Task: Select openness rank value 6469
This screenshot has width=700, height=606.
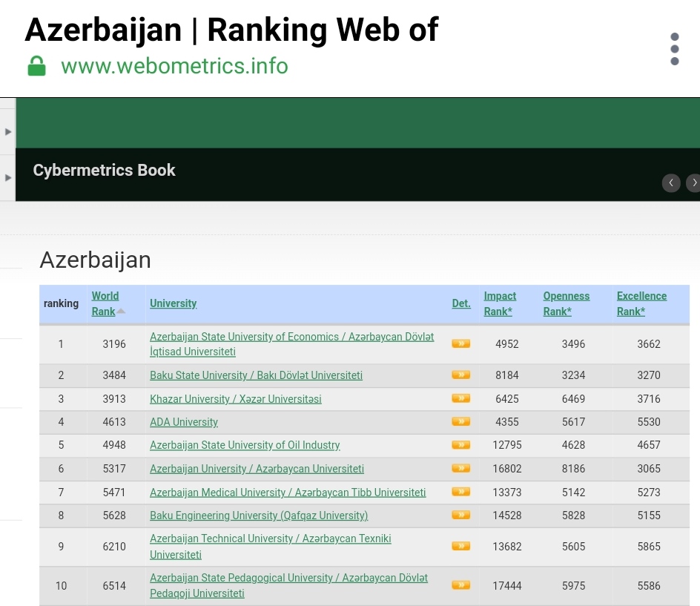Action: 574,399
